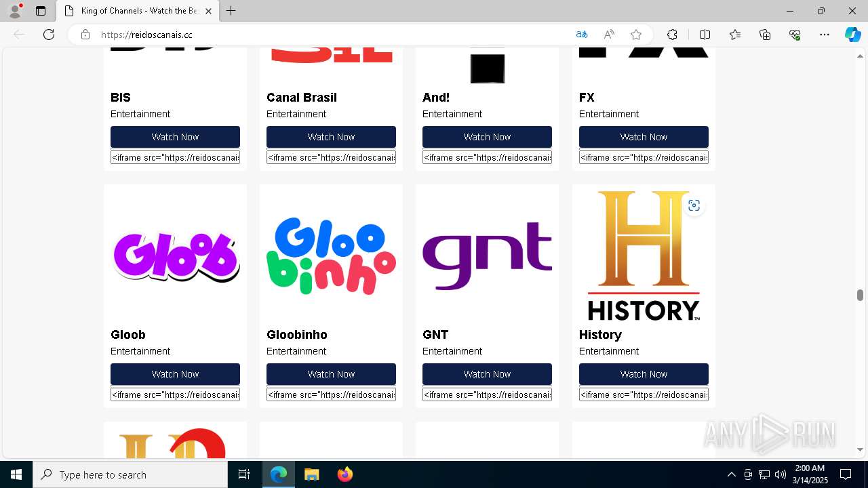Open File Explorer from the taskbar
Viewport: 868px width, 488px height.
pos(311,474)
